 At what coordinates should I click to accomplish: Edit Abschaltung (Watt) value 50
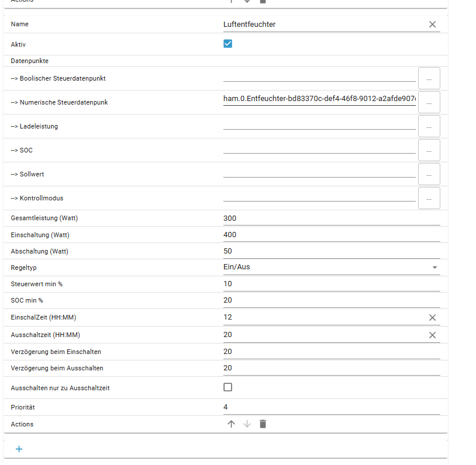tap(332, 251)
